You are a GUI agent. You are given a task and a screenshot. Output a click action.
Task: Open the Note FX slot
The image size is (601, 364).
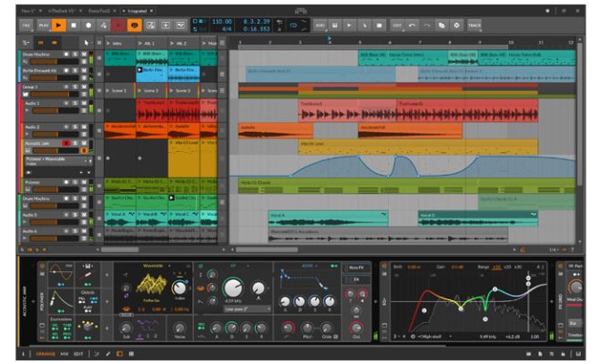356,268
